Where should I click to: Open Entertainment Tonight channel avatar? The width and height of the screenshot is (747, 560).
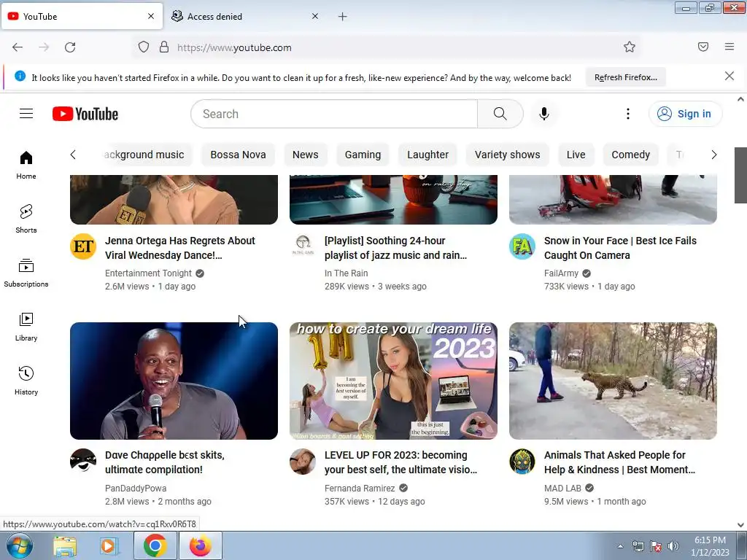(x=83, y=246)
